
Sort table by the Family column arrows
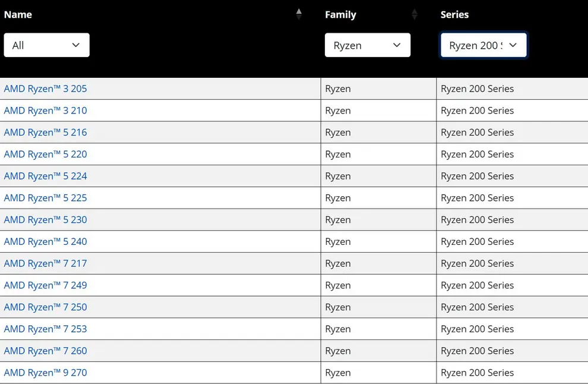pyautogui.click(x=415, y=14)
